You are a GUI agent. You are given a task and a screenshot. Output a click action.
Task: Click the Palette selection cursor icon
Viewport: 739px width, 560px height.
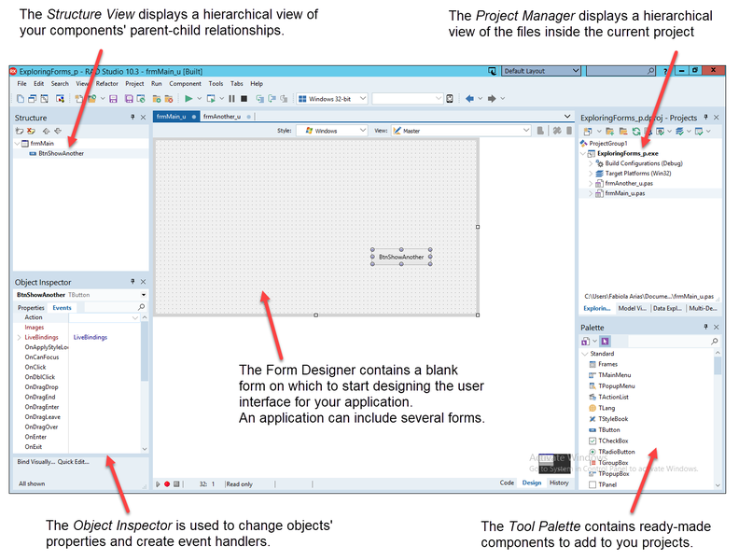[x=606, y=342]
